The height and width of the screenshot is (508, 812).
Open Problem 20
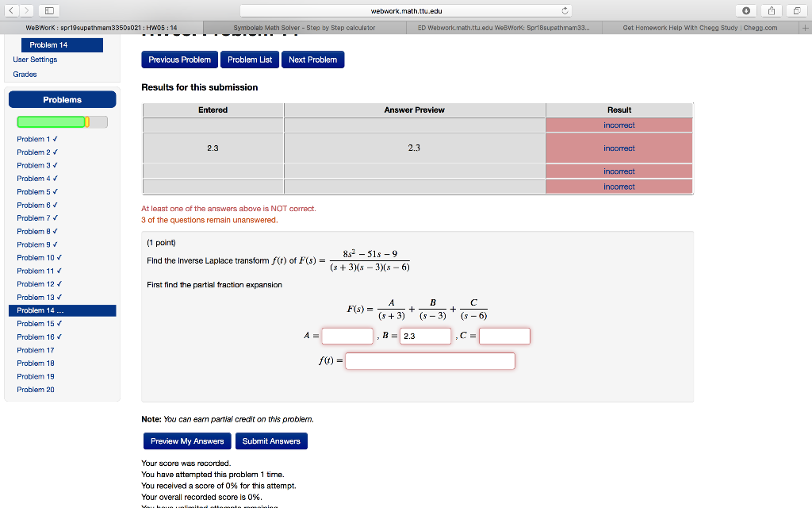[35, 389]
